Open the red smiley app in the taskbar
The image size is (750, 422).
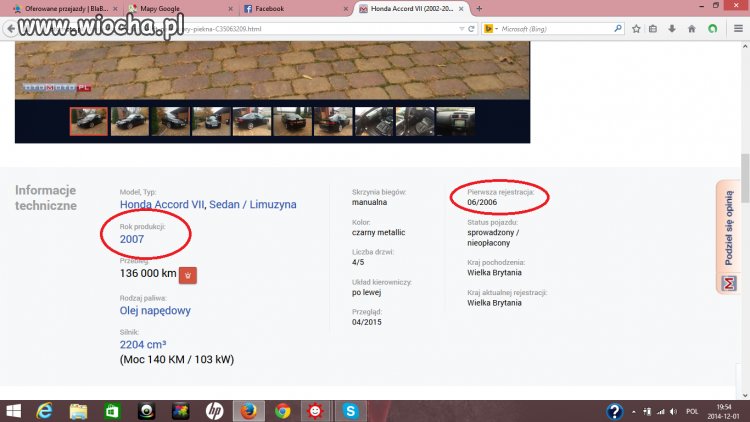click(x=315, y=411)
